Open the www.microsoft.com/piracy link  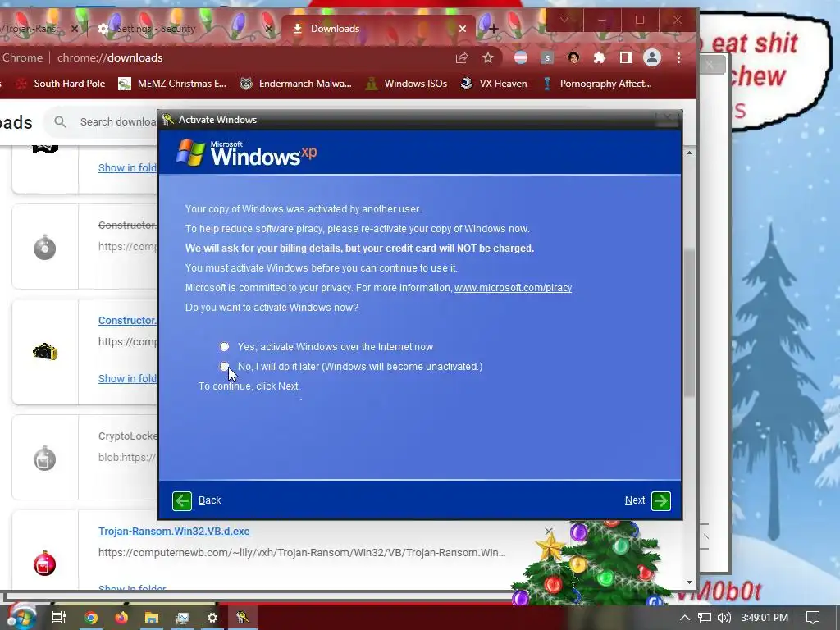(513, 288)
